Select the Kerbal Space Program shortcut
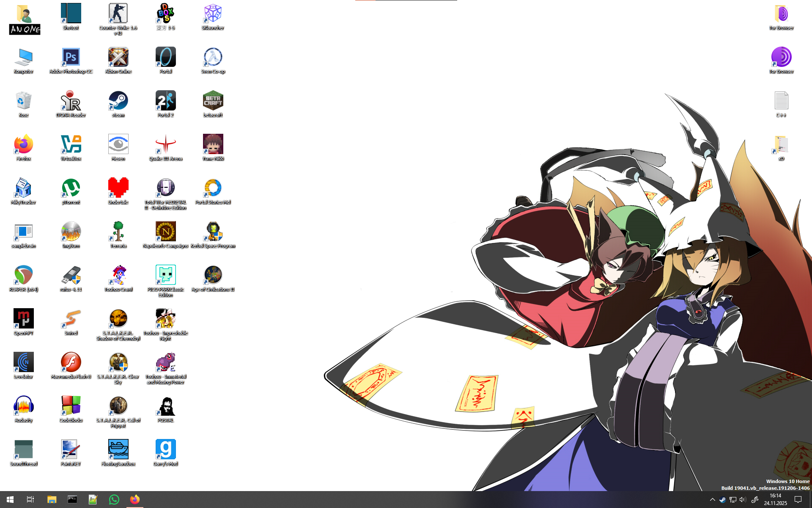The image size is (812, 508). click(213, 232)
